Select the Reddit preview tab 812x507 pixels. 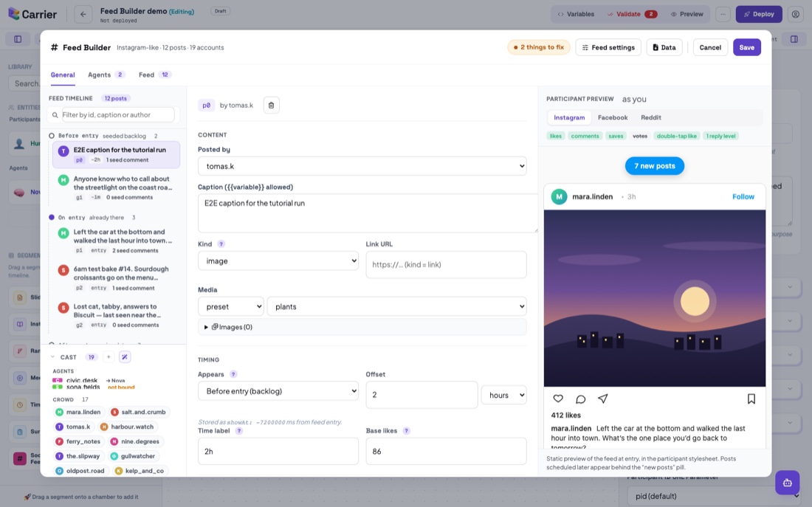coord(651,117)
